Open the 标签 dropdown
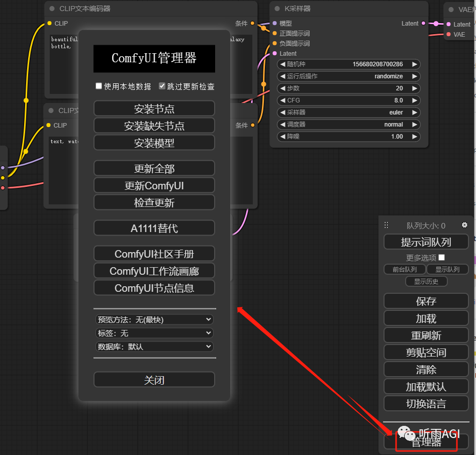Screen dimensions: 476x455 coord(154,333)
